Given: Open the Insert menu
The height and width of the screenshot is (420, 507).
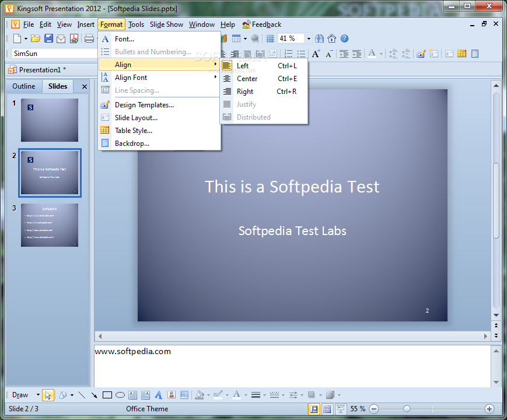Looking at the screenshot, I should point(86,24).
